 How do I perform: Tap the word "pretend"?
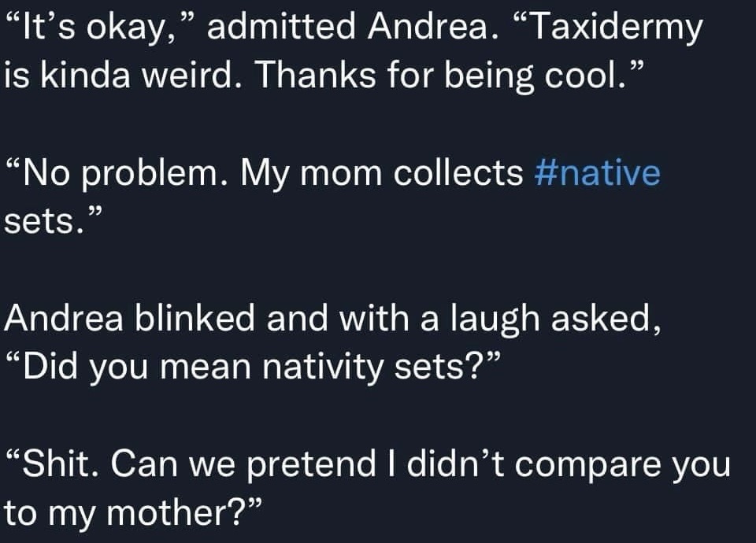coord(300,466)
